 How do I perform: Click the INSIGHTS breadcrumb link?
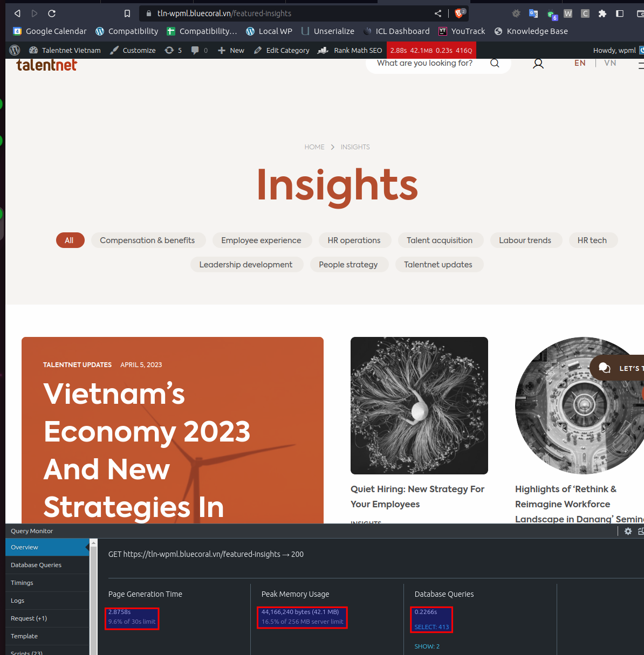tap(355, 147)
